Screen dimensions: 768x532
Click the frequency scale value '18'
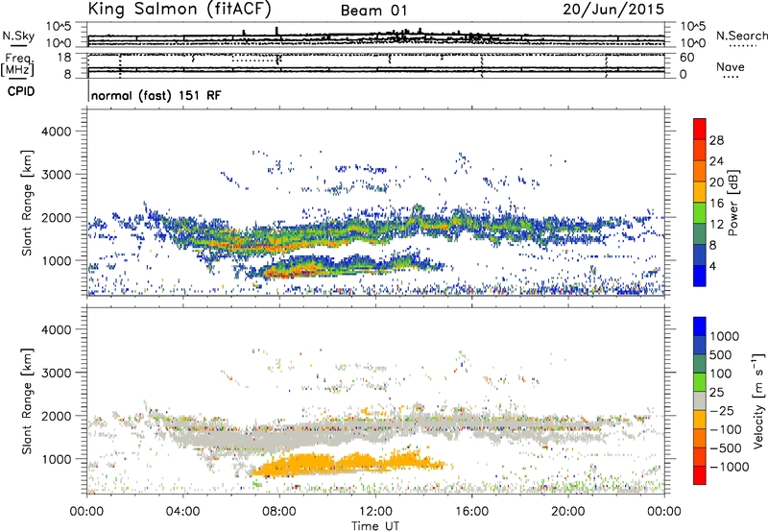(x=64, y=58)
